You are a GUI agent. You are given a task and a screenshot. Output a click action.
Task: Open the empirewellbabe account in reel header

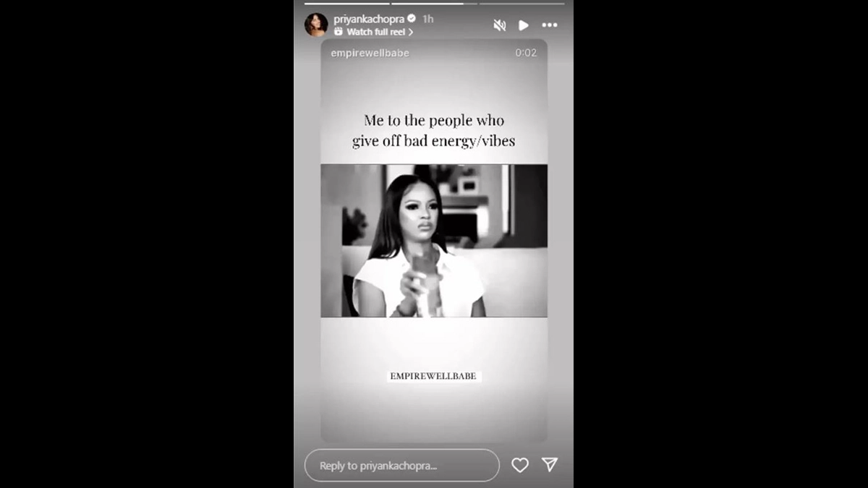(x=370, y=53)
